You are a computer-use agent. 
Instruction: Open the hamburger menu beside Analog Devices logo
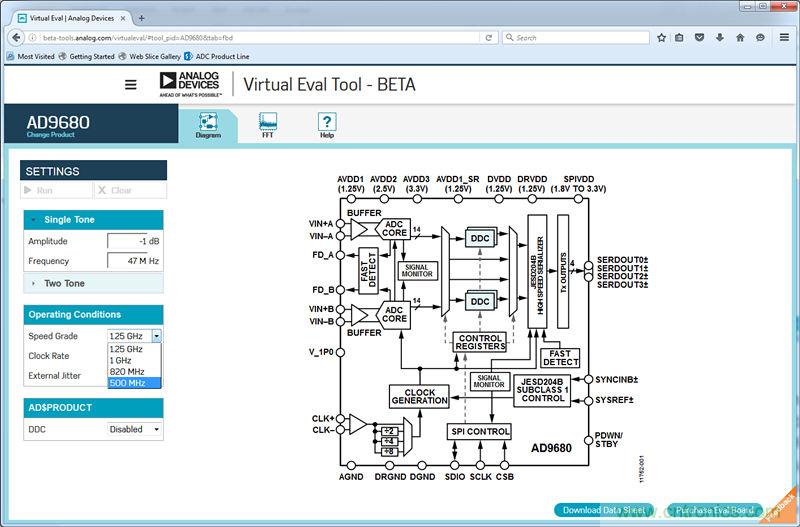(x=130, y=85)
